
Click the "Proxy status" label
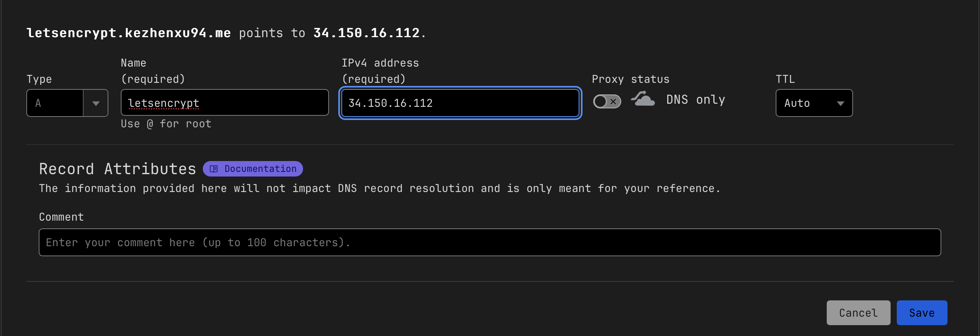630,79
